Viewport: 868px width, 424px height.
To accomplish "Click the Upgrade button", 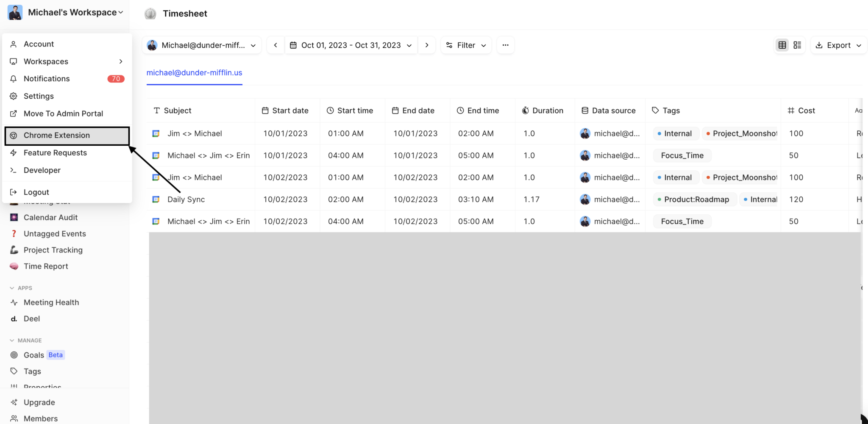I will [39, 402].
